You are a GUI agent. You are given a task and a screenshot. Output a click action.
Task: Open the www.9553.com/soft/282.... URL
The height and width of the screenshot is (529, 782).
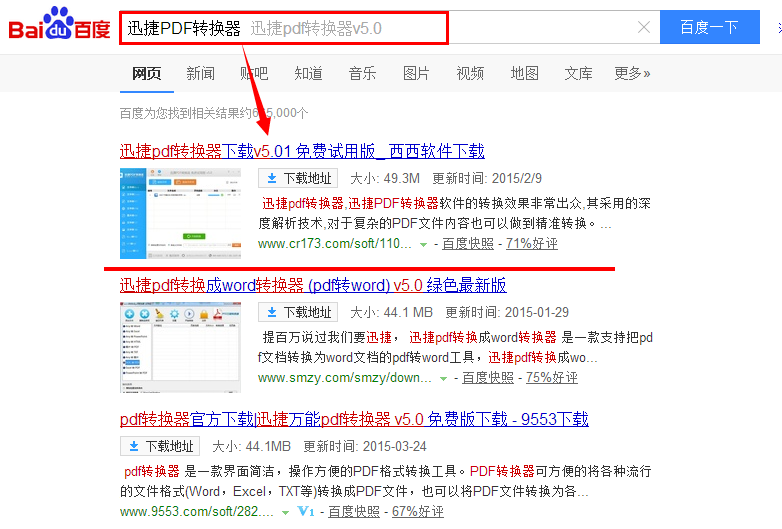pyautogui.click(x=196, y=512)
